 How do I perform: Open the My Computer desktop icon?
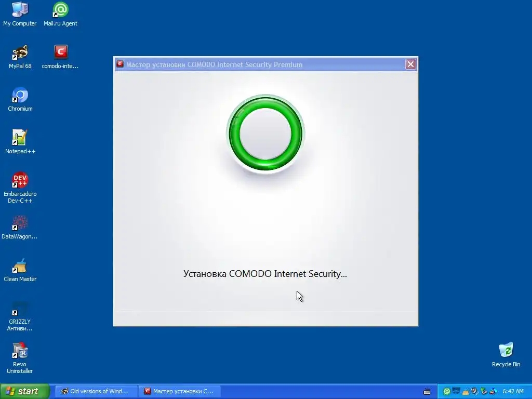coord(20,14)
